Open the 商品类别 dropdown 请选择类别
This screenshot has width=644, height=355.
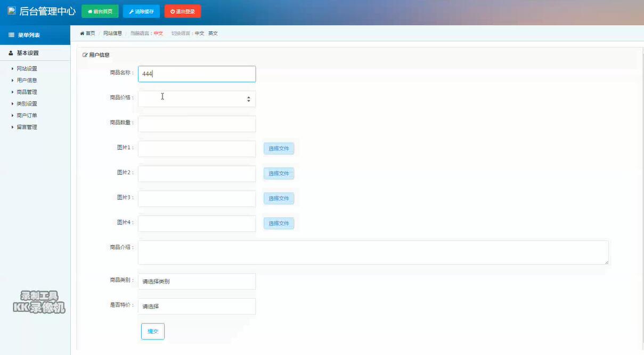(x=197, y=281)
